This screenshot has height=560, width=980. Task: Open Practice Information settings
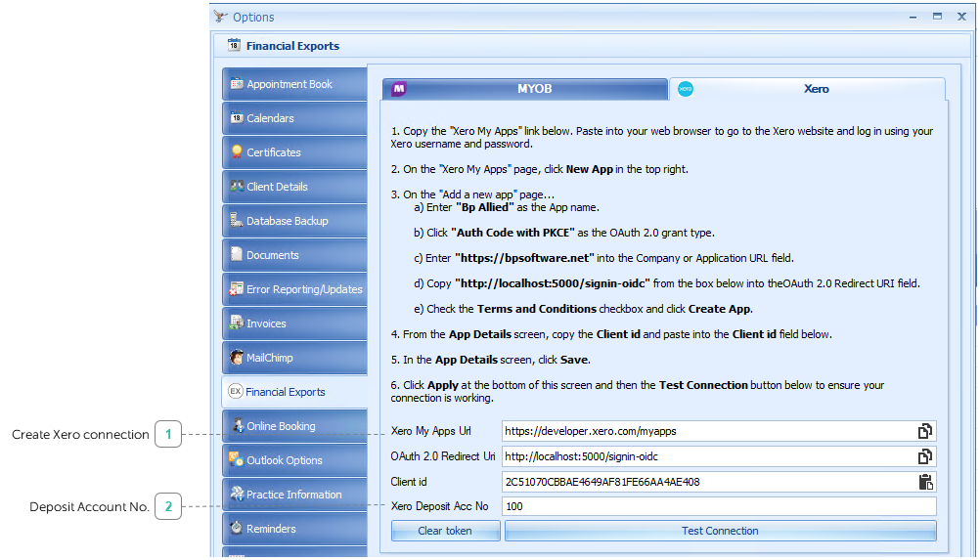pyautogui.click(x=294, y=495)
